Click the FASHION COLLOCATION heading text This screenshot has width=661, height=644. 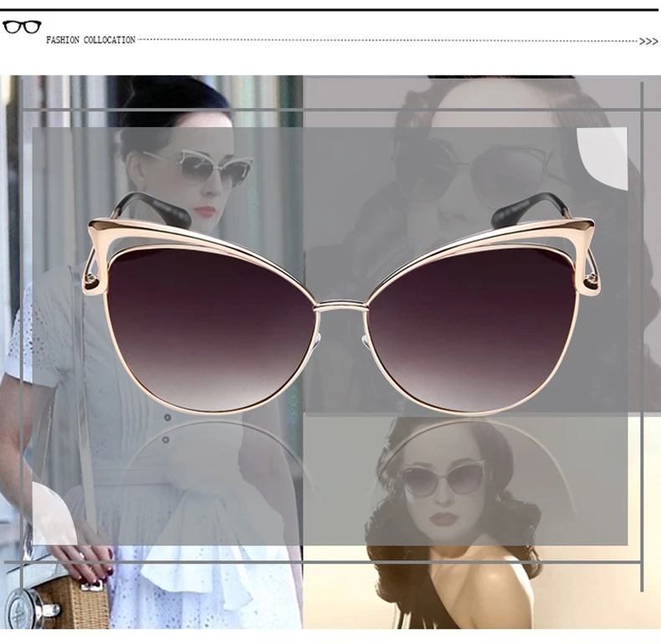[90, 40]
